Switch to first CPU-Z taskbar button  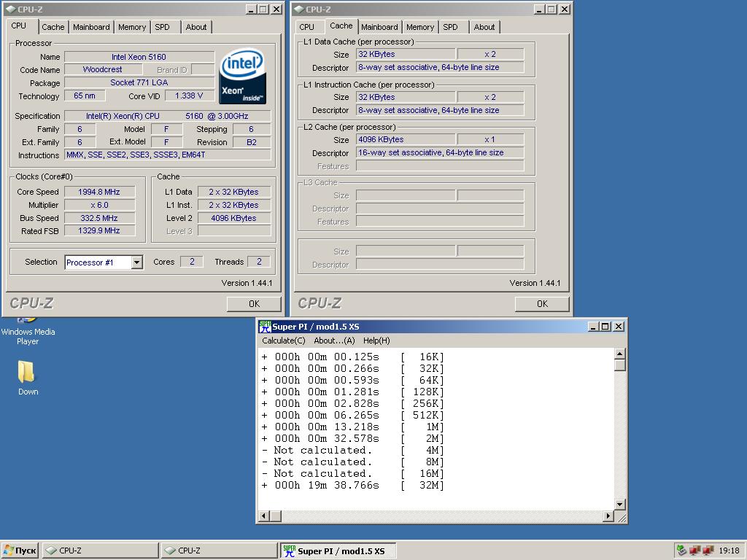coord(101,551)
